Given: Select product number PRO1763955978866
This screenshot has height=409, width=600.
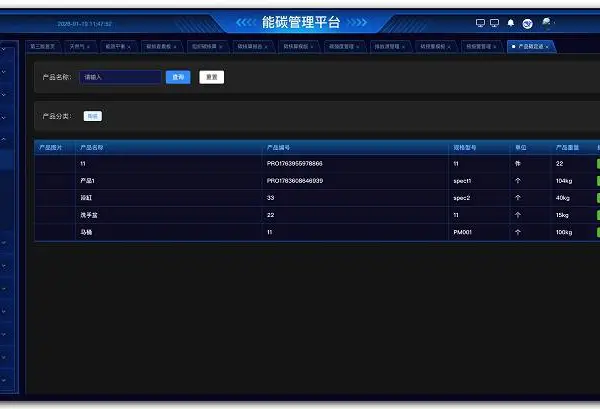Looking at the screenshot, I should tap(295, 163).
